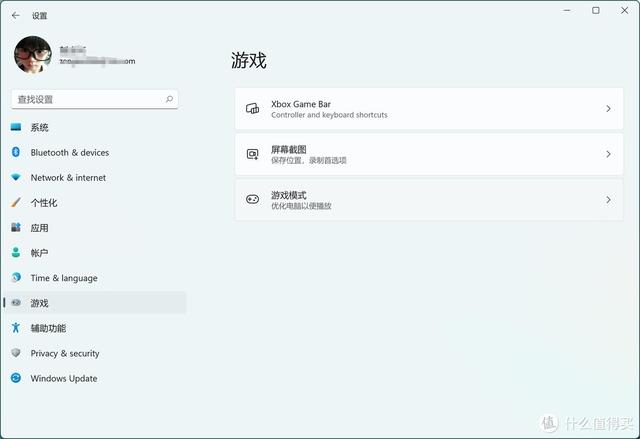
Task: Click the 应用 apps icon
Action: (16, 227)
